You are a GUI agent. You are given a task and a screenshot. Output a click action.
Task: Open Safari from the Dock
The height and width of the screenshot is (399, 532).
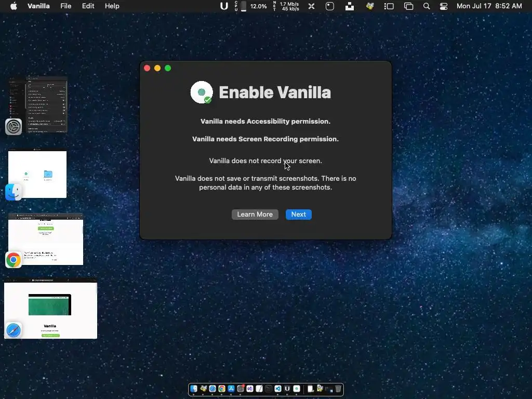click(212, 389)
